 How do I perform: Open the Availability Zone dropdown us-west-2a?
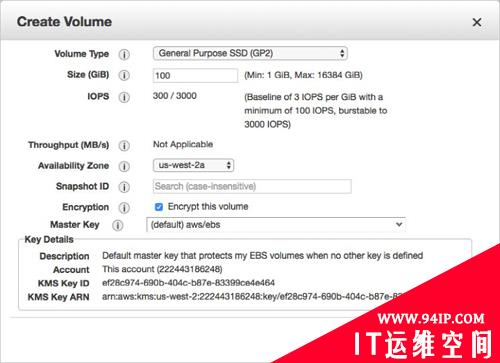click(193, 165)
